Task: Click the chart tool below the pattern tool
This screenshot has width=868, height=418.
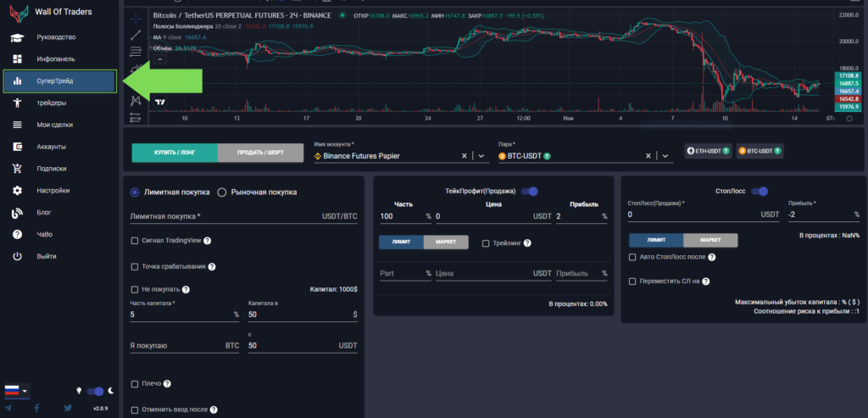Action: pos(136,117)
